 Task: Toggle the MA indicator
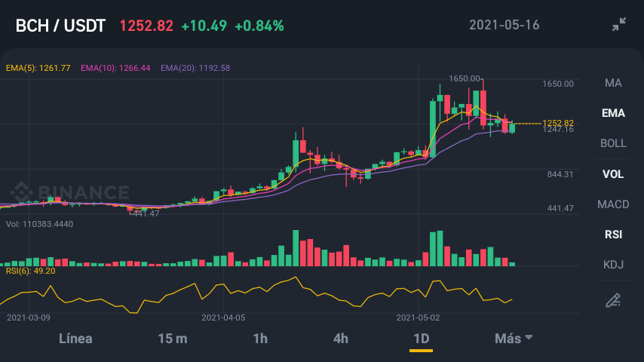[613, 83]
